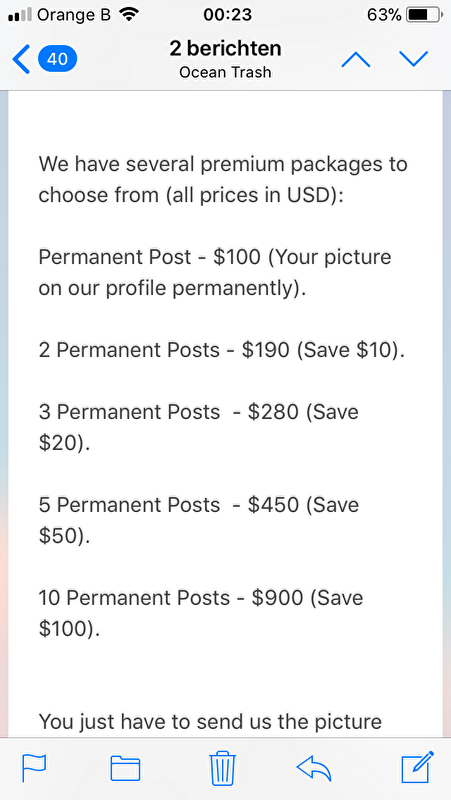Tap the '3 Permanent Posts - $280' line
451x800 pixels.
click(198, 427)
